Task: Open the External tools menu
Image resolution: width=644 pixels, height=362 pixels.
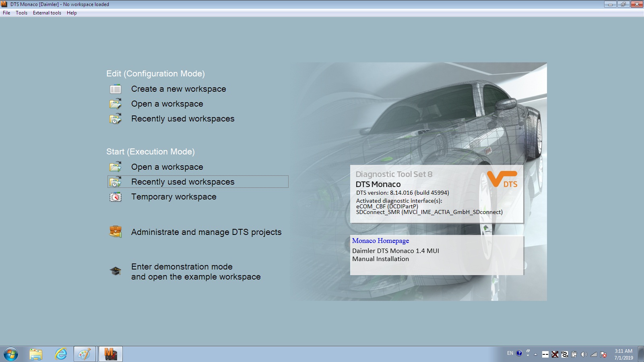Action: point(47,13)
